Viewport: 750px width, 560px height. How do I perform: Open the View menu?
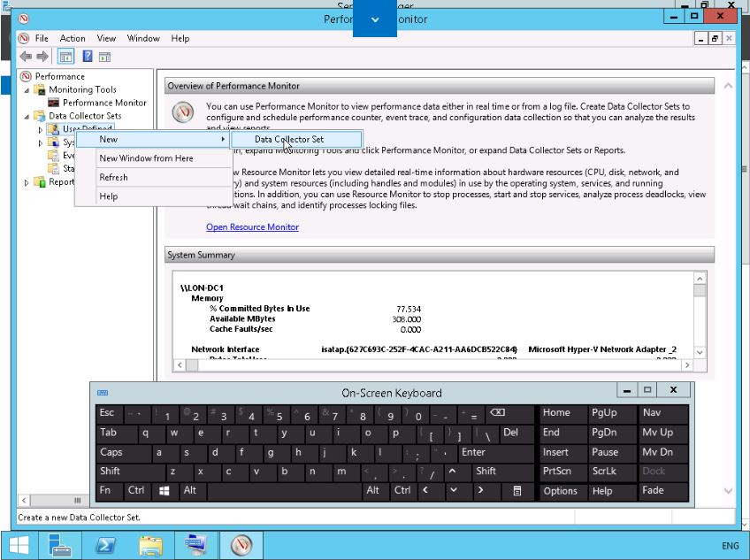[106, 38]
